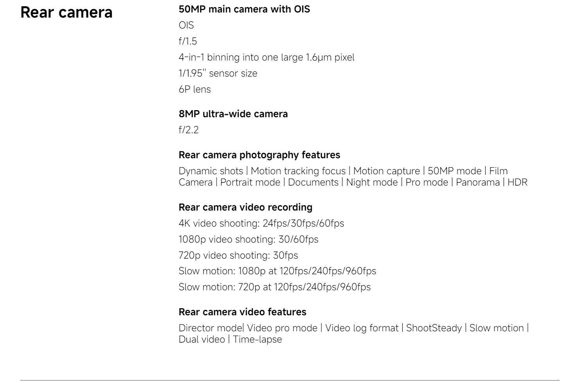This screenshot has width=588, height=386.
Task: Select the Slow motion 1080p specification line
Action: click(277, 271)
